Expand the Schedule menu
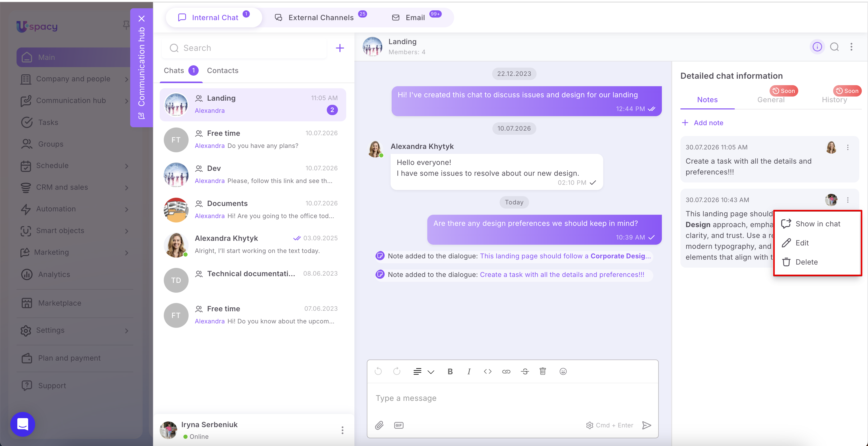Screen dimensions: 868x446 [127, 166]
